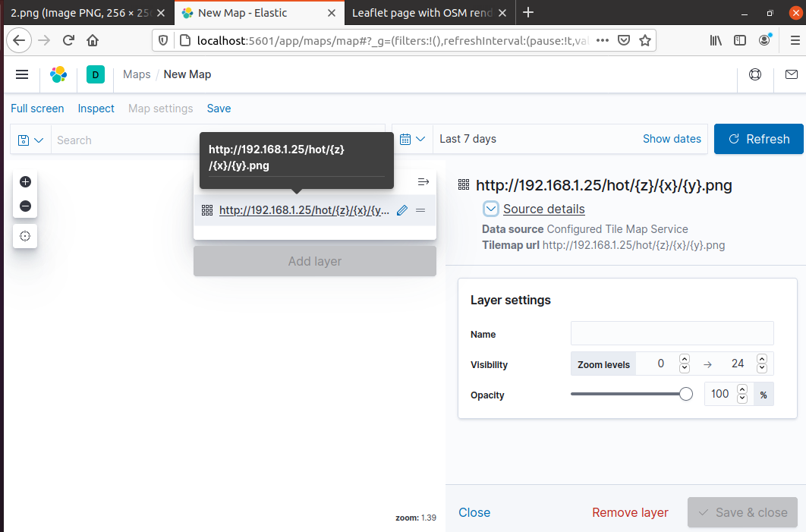Open Map settings
Image resolution: width=806 pixels, height=532 pixels.
click(160, 109)
